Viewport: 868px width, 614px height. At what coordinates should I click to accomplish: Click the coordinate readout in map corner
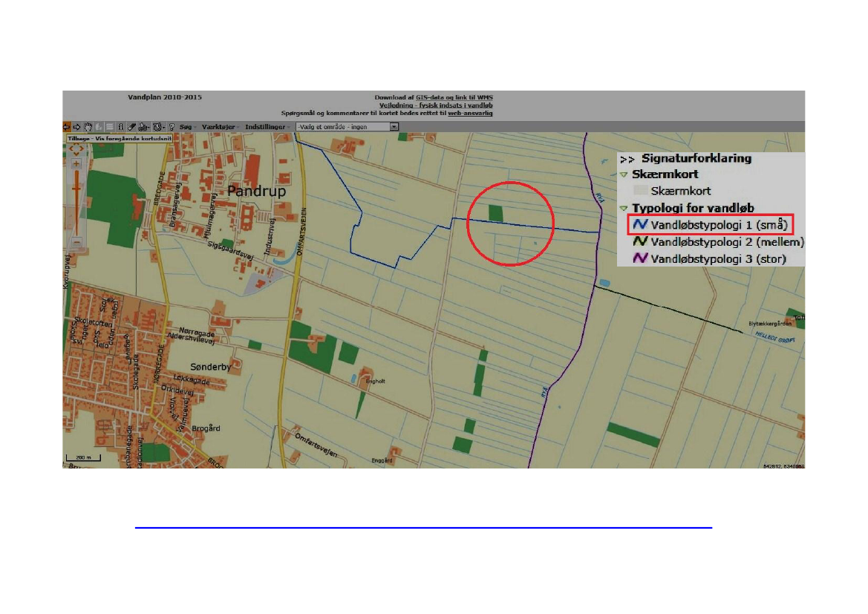tap(783, 466)
